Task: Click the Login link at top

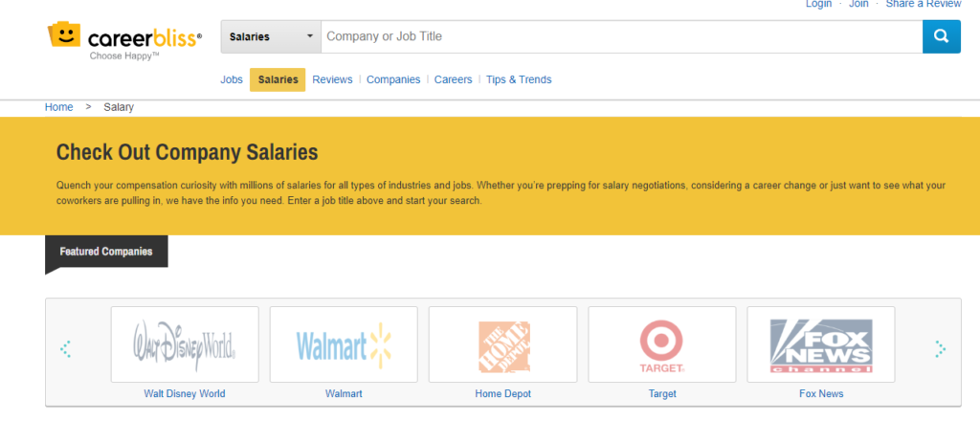Action: (818, 5)
